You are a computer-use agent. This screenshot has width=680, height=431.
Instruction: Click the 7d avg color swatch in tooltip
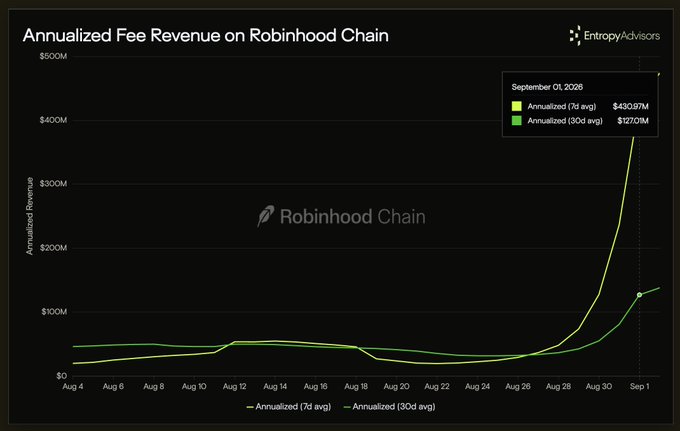517,106
